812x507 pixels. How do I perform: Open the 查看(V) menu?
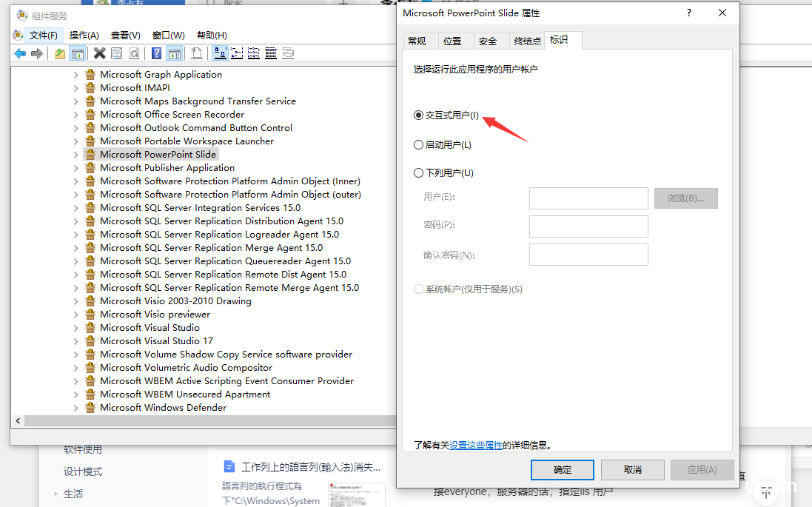[x=125, y=36]
